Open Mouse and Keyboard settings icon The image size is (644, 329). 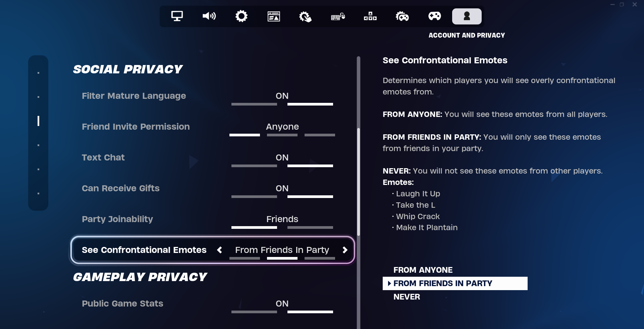coord(338,16)
